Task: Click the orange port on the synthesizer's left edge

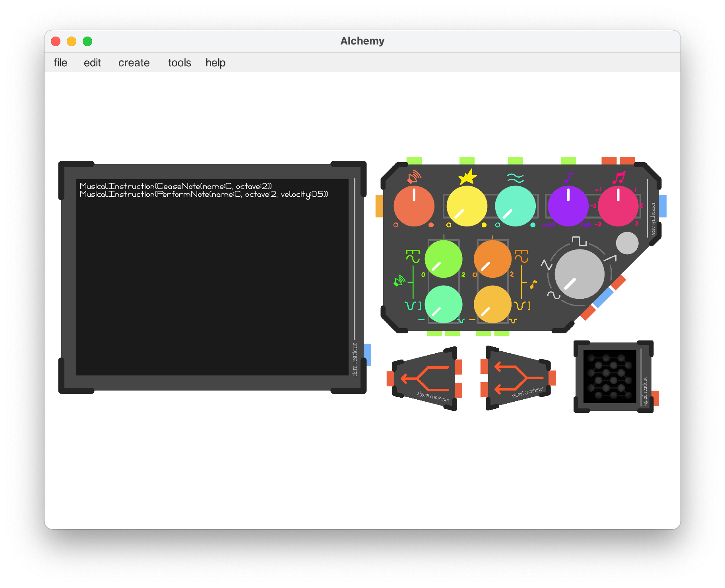Action: coord(379,206)
